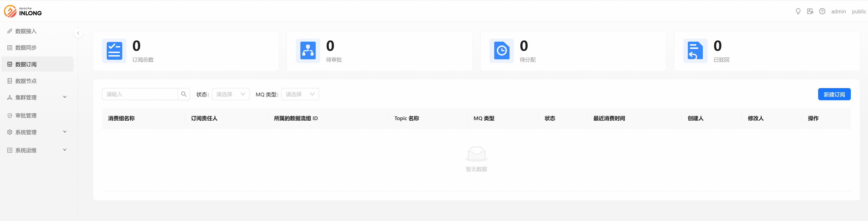
Task: Click the 订阅总数 checklist icon
Action: [114, 51]
